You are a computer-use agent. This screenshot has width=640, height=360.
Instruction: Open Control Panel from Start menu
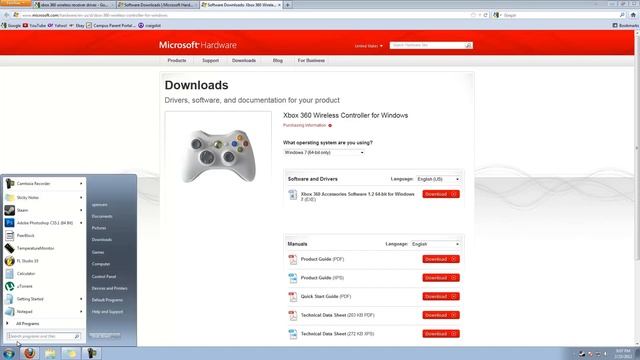point(104,276)
